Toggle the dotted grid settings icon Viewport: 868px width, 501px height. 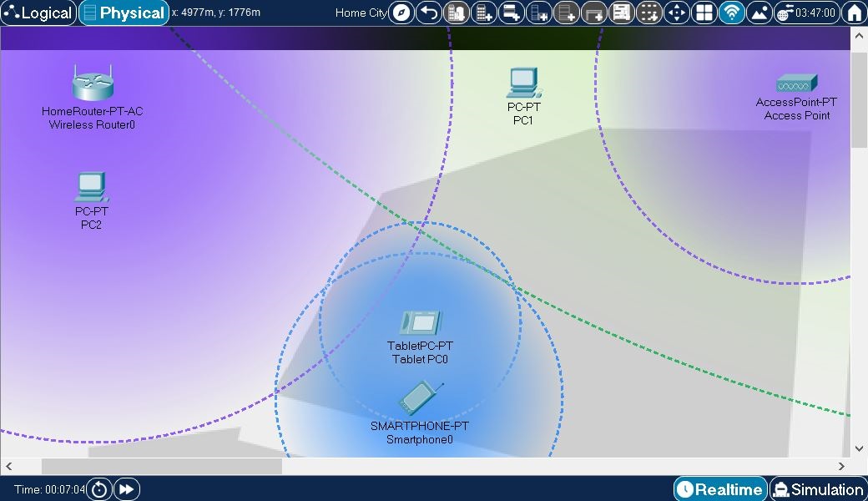coord(648,13)
